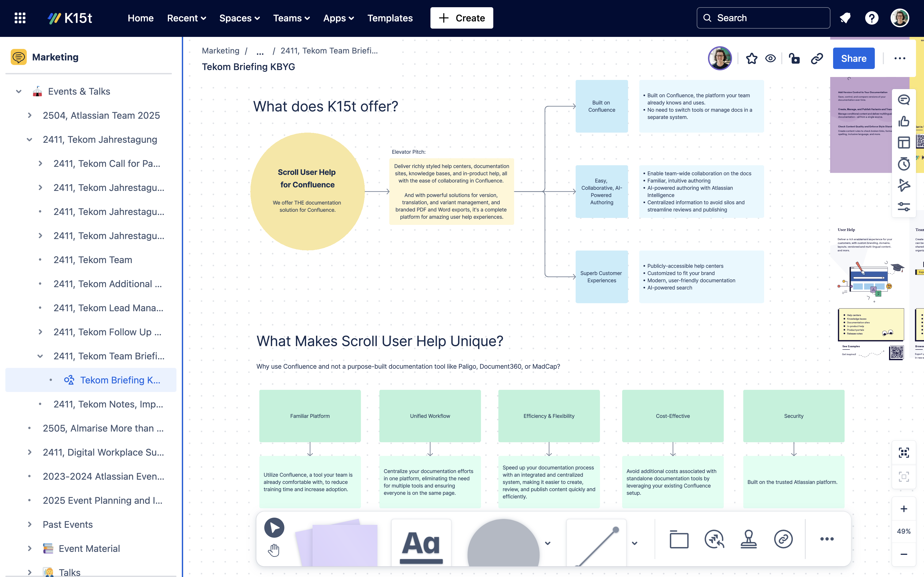Click the Share button

pyautogui.click(x=853, y=59)
